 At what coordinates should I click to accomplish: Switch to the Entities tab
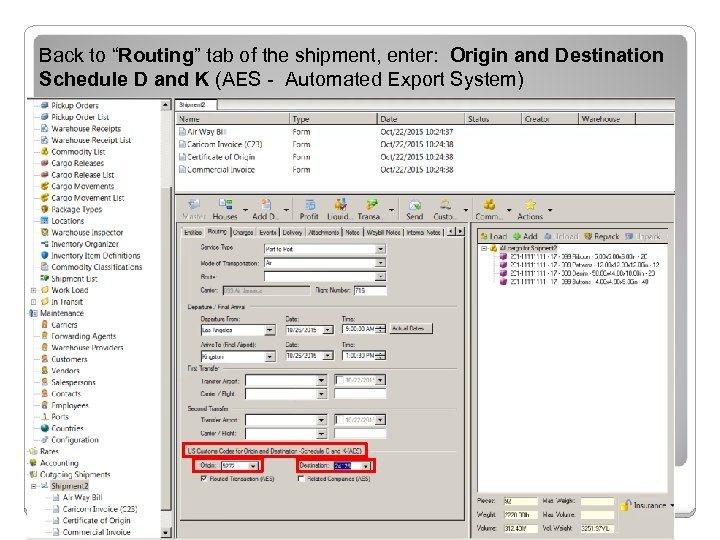[x=193, y=232]
